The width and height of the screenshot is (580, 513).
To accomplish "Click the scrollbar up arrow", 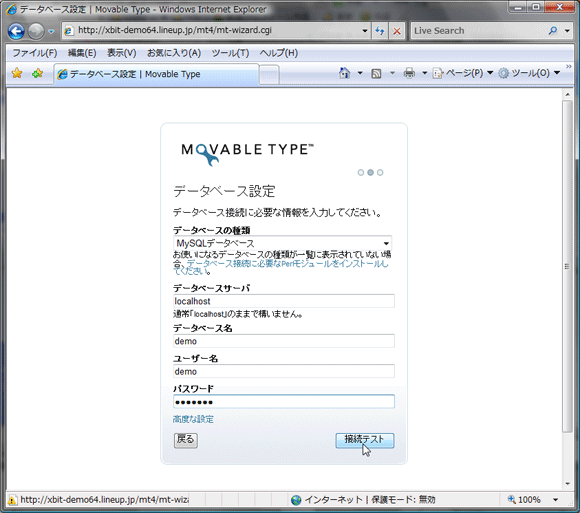I will [x=567, y=95].
